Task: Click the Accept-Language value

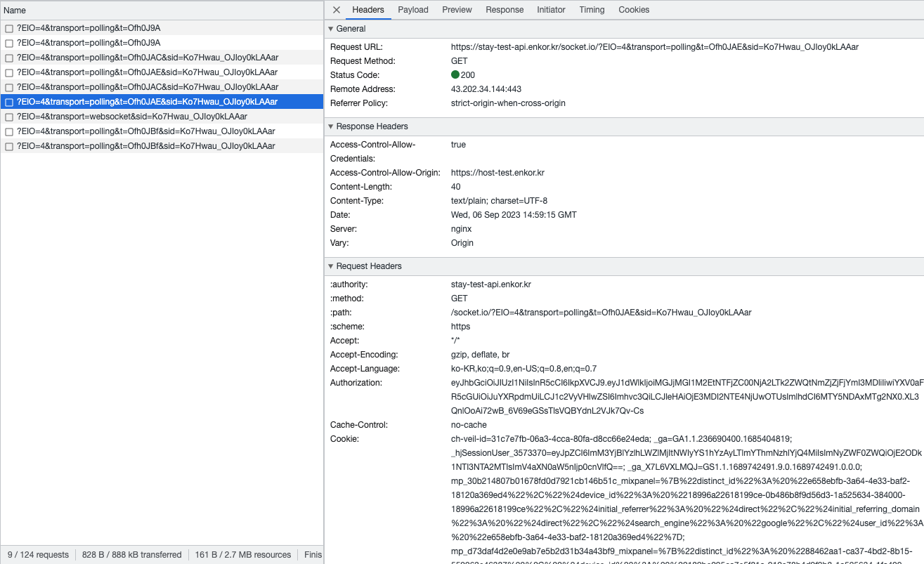Action: coord(524,369)
